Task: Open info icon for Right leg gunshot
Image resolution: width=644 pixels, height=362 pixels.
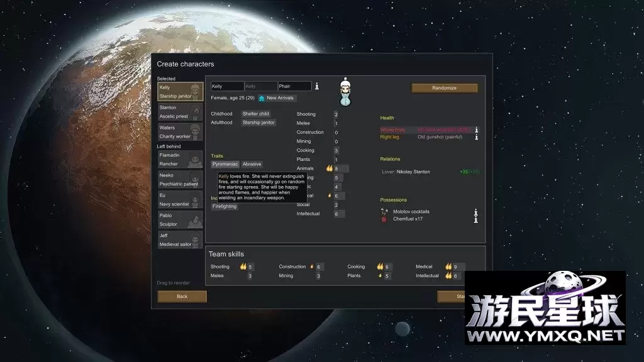Action: click(x=477, y=137)
